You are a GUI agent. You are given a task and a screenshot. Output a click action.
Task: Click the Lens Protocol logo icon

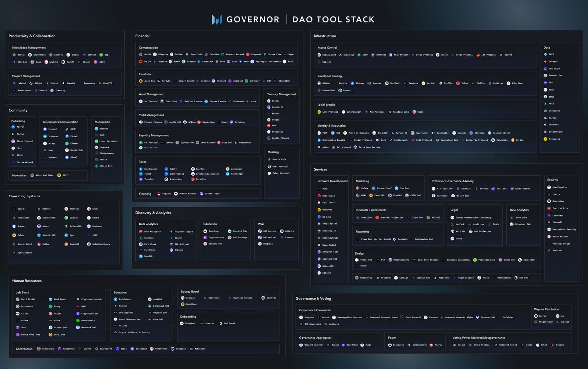318,112
